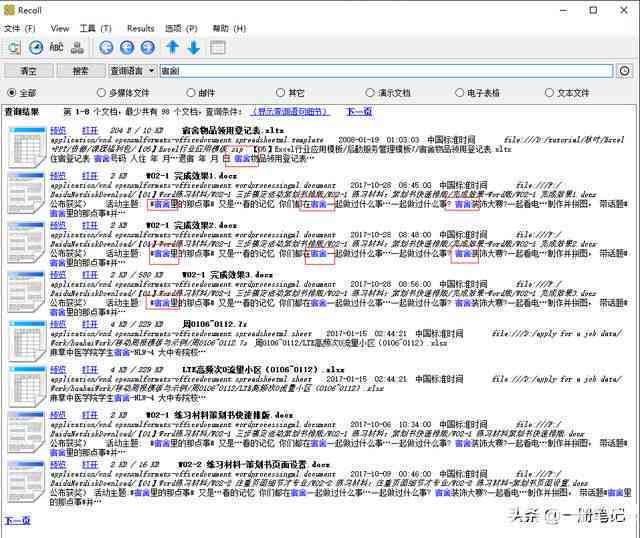Open the Results menu
This screenshot has width=640, height=538.
tap(140, 29)
